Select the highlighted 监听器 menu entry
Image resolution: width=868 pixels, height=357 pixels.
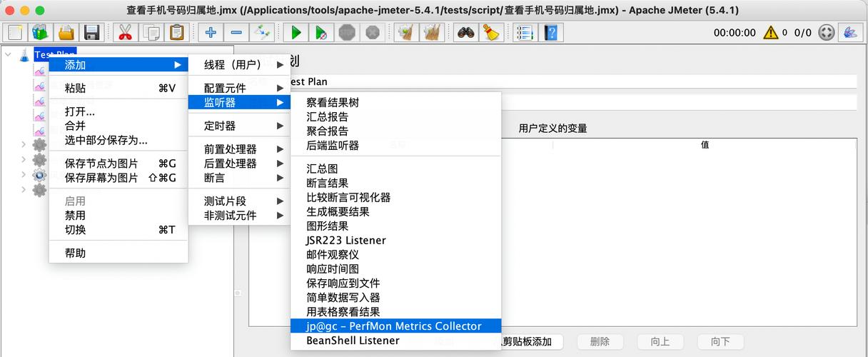(x=239, y=102)
